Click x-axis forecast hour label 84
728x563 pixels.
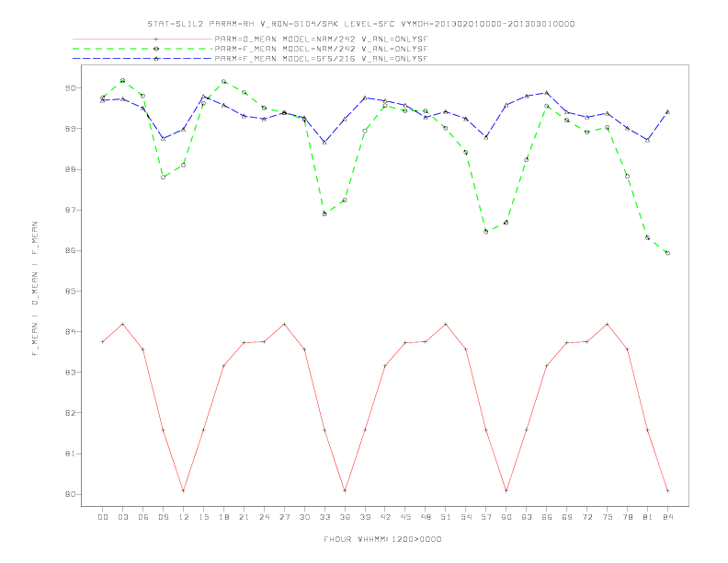coord(667,517)
